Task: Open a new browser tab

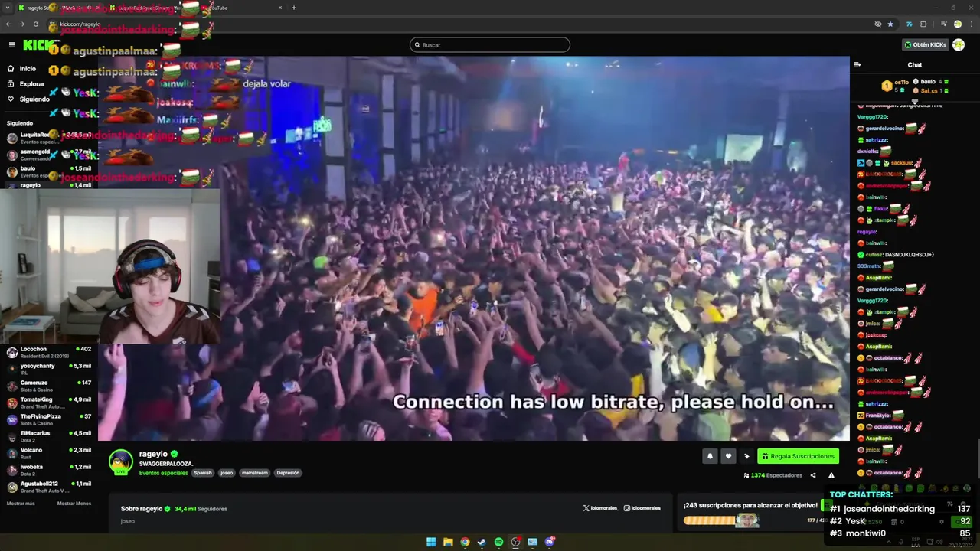Action: tap(294, 8)
